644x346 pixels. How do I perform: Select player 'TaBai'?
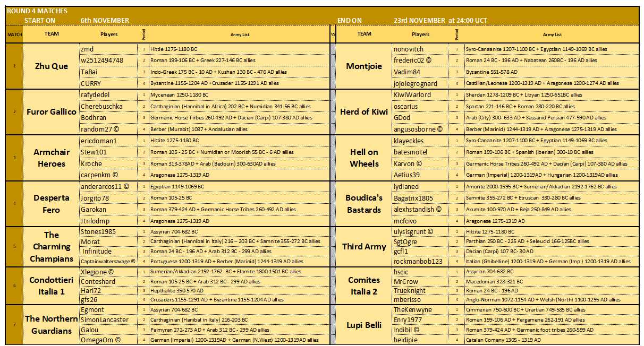coord(89,72)
